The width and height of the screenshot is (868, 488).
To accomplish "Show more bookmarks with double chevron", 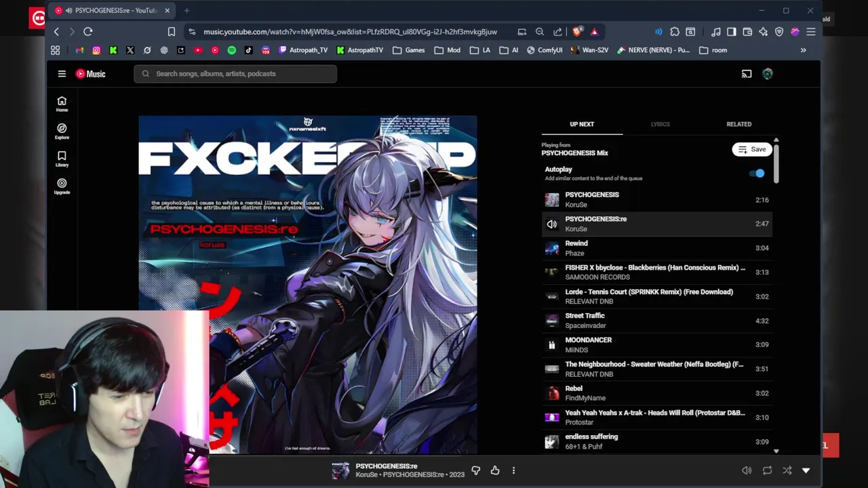I will coord(804,50).
